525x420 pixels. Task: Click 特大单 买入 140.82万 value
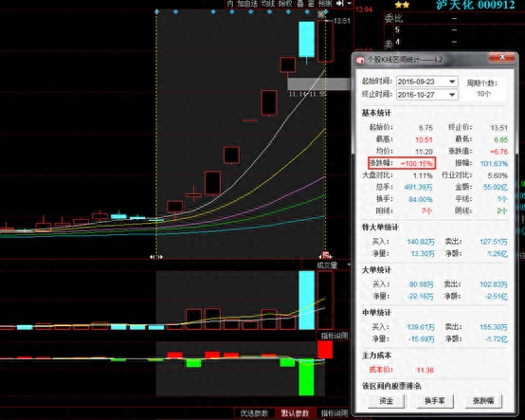point(420,242)
